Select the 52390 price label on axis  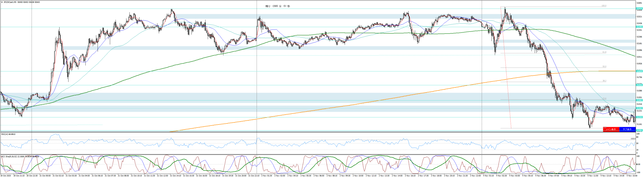[x=639, y=27]
